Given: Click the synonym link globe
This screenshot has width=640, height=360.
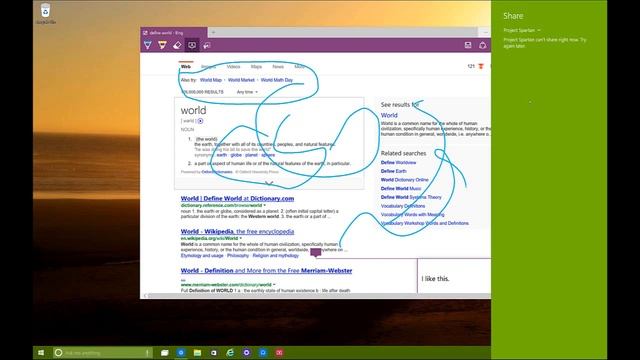Looking at the screenshot, I should [236, 155].
